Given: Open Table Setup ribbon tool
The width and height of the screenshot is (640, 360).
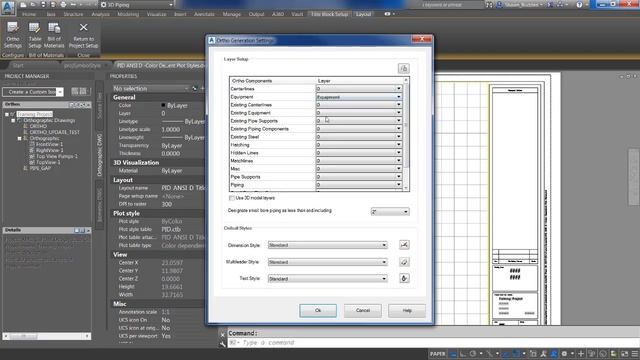Looking at the screenshot, I should [x=35, y=36].
